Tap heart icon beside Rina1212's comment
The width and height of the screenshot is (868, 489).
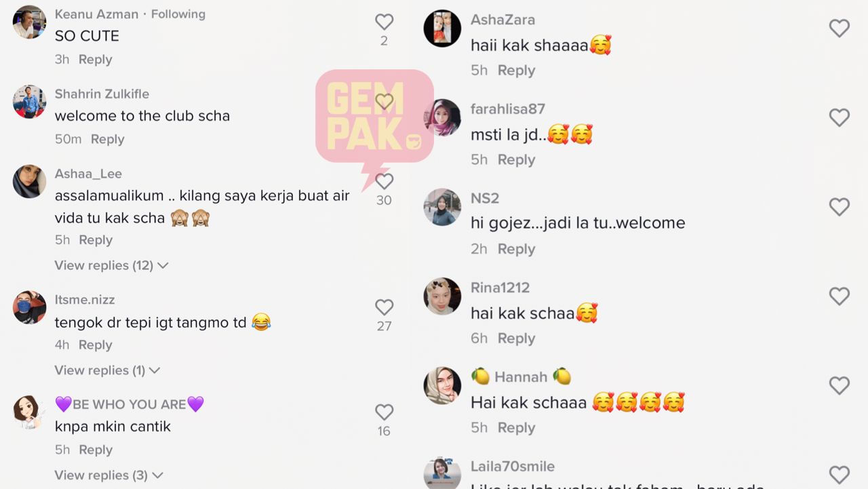[840, 296]
